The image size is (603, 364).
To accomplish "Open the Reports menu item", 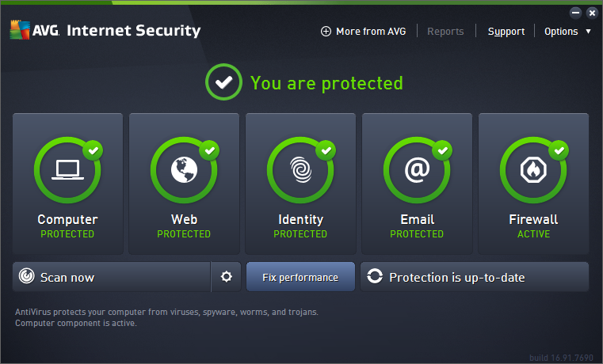I will (x=445, y=32).
